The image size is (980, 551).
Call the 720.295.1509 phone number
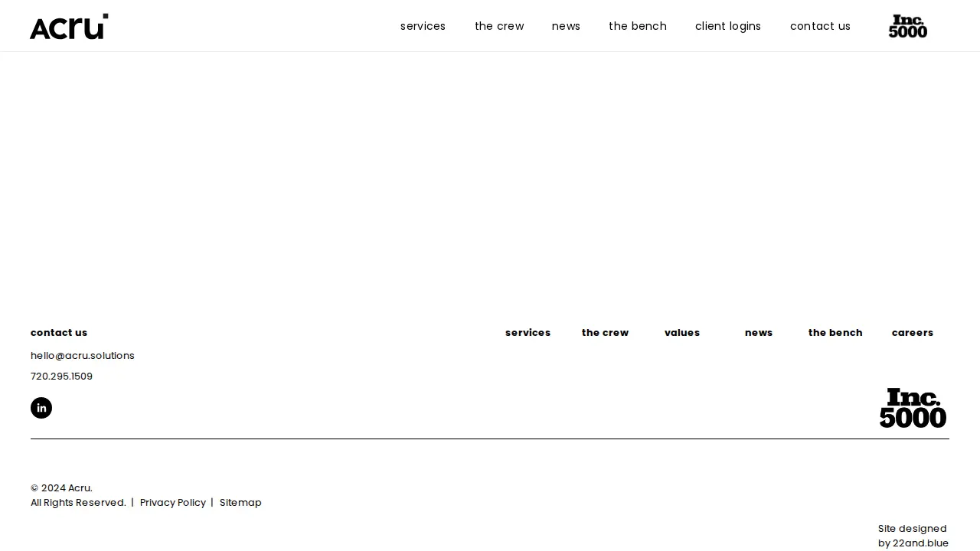pyautogui.click(x=61, y=377)
